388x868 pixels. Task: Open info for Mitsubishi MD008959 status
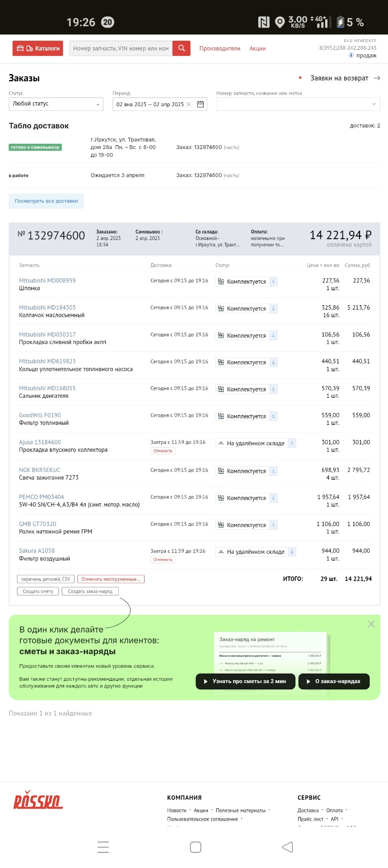(x=273, y=282)
